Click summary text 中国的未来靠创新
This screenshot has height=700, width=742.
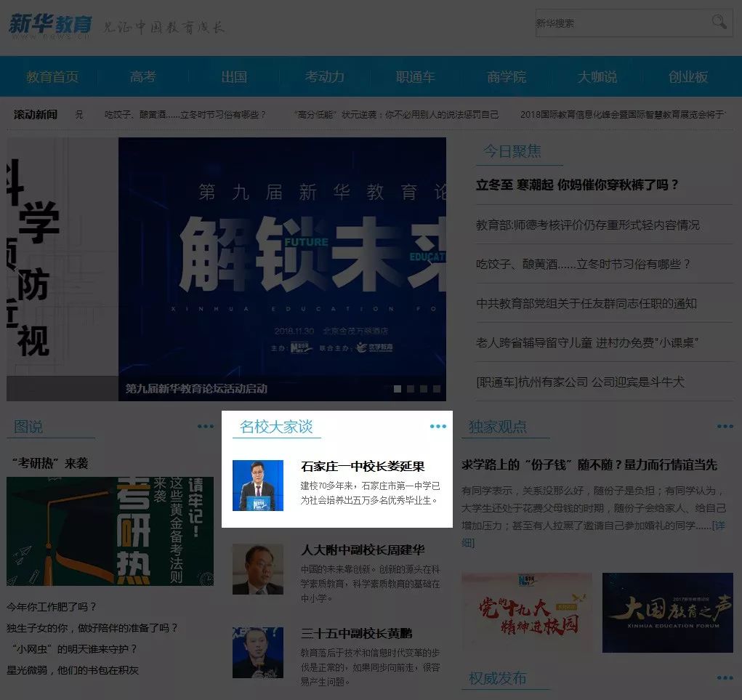point(371,584)
